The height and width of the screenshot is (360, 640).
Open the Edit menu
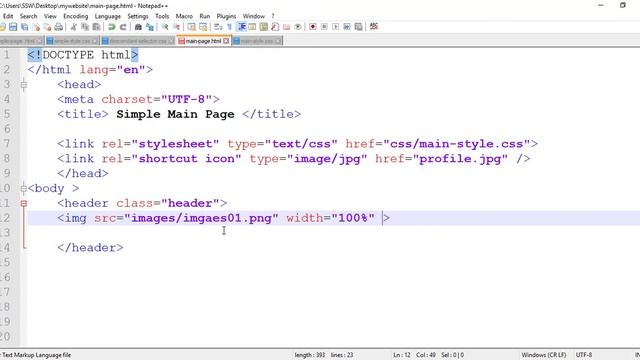[8, 16]
